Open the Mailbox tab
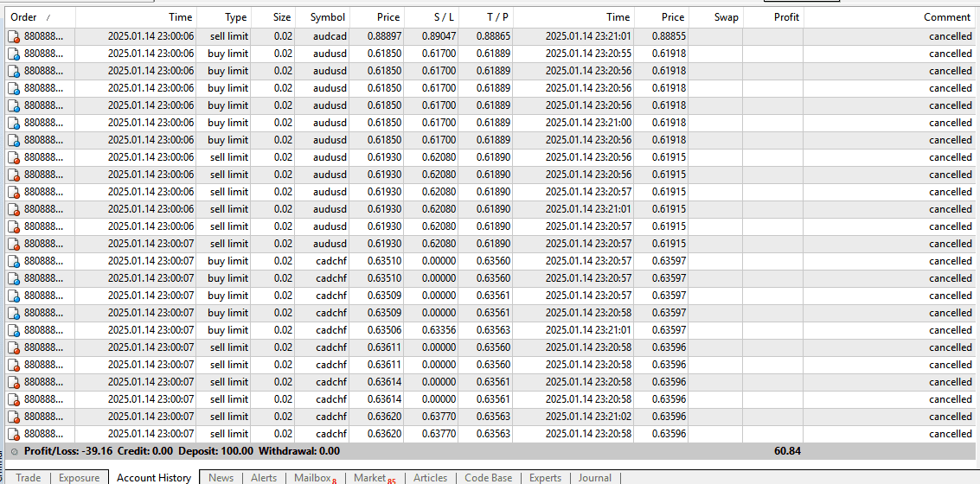 coord(312,478)
